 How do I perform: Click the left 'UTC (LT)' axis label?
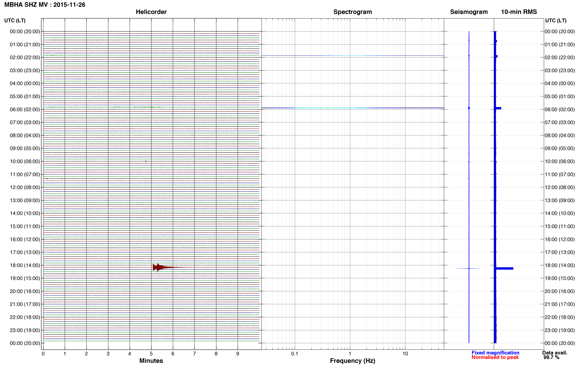15,20
